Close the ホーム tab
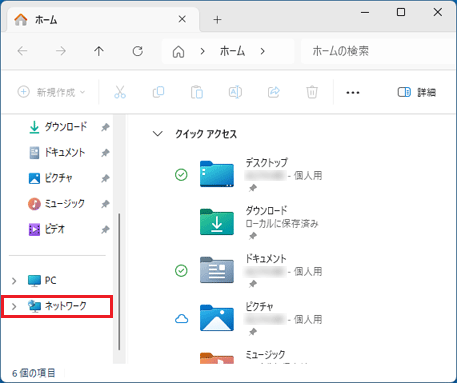The height and width of the screenshot is (383, 457). pyautogui.click(x=182, y=19)
